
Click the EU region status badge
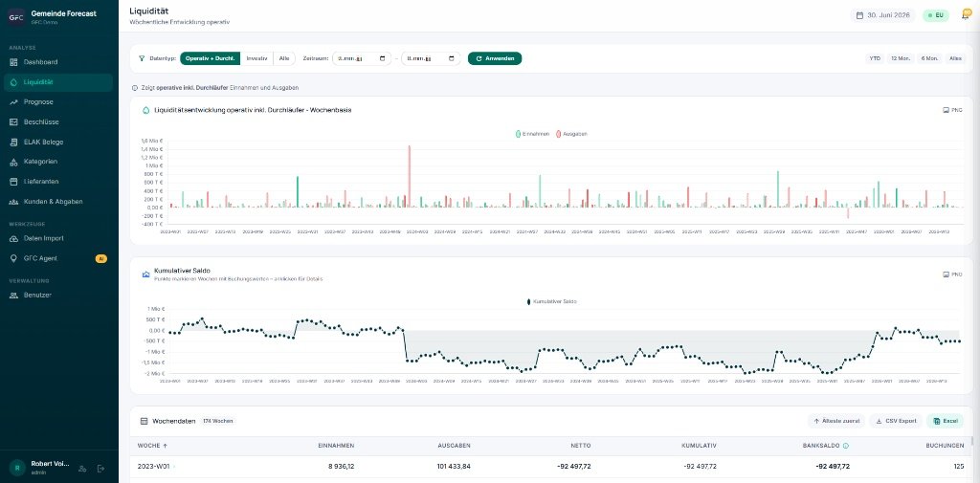point(936,15)
